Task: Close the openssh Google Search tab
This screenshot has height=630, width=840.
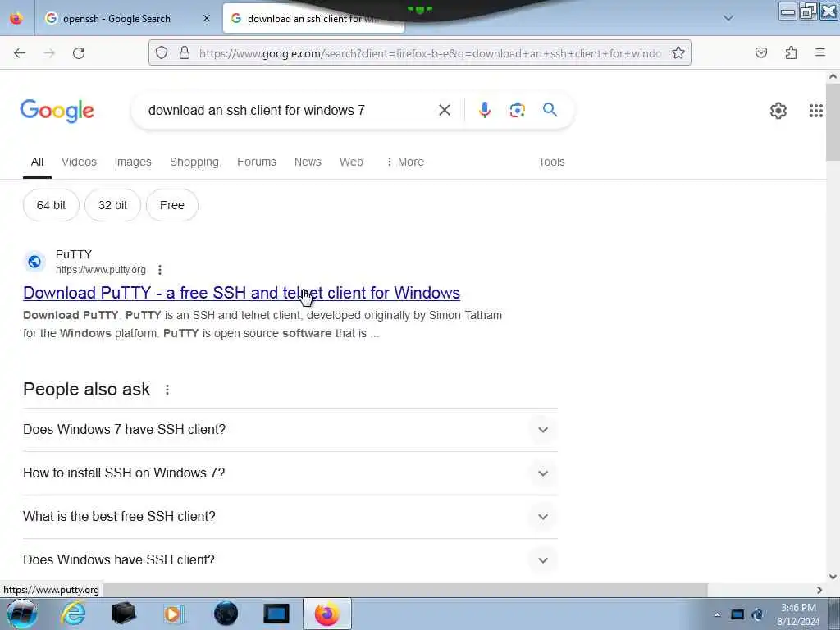Action: 207,18
